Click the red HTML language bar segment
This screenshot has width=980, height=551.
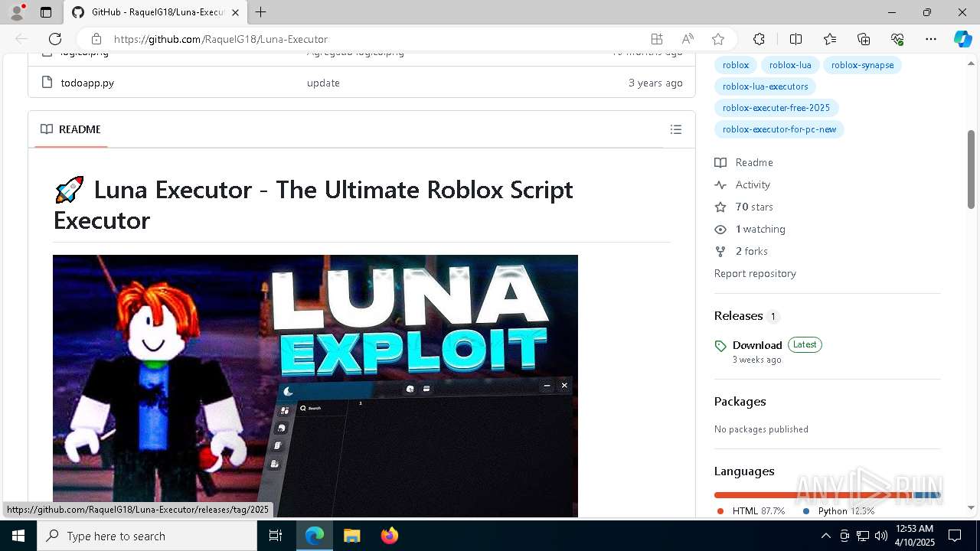pyautogui.click(x=813, y=495)
